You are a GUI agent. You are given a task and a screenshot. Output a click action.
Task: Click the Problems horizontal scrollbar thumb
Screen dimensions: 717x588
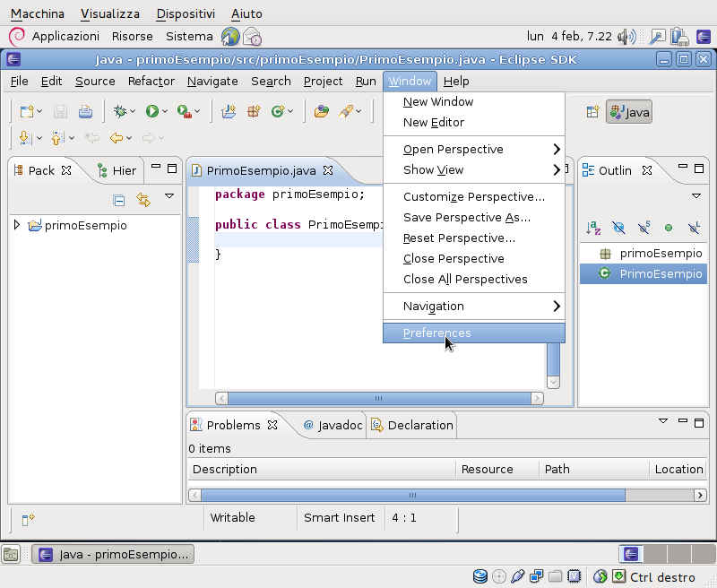413,495
